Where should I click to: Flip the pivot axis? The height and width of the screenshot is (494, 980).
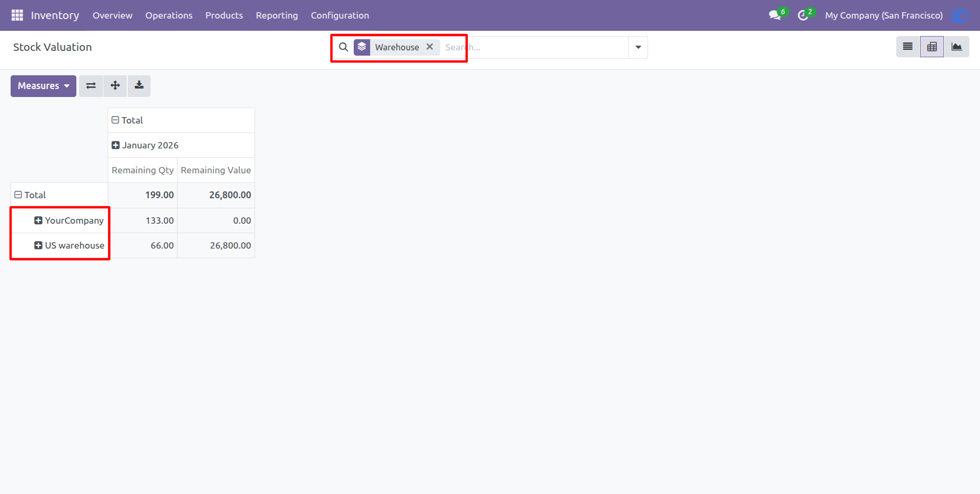tap(91, 86)
